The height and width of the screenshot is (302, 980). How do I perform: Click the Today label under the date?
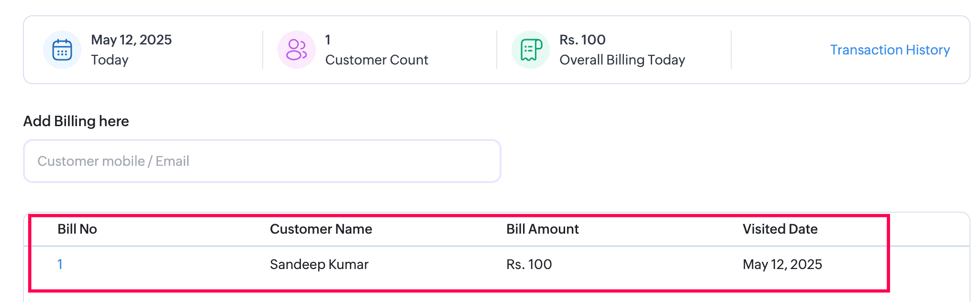pyautogui.click(x=110, y=60)
